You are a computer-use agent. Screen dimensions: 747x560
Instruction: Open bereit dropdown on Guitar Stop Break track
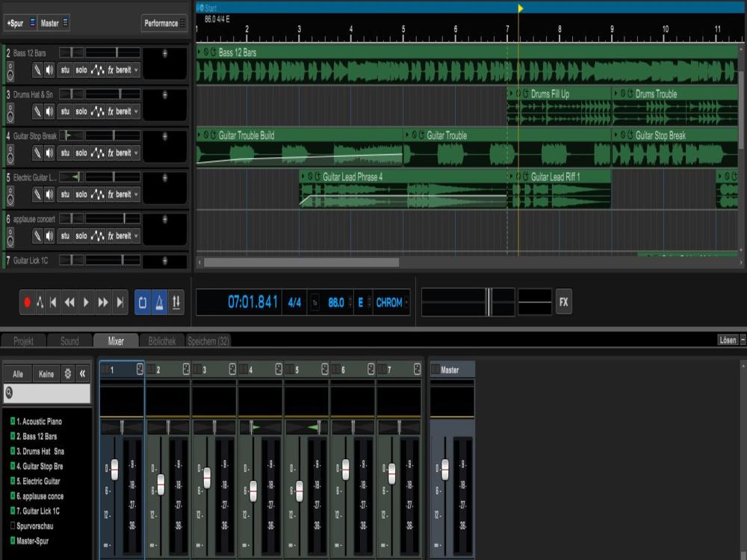[x=127, y=153]
